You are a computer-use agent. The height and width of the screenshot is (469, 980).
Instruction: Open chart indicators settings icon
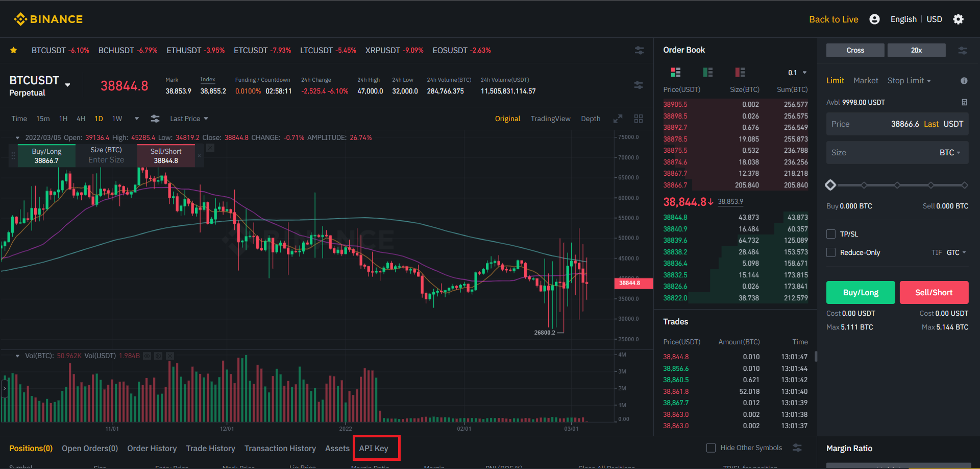pyautogui.click(x=155, y=119)
